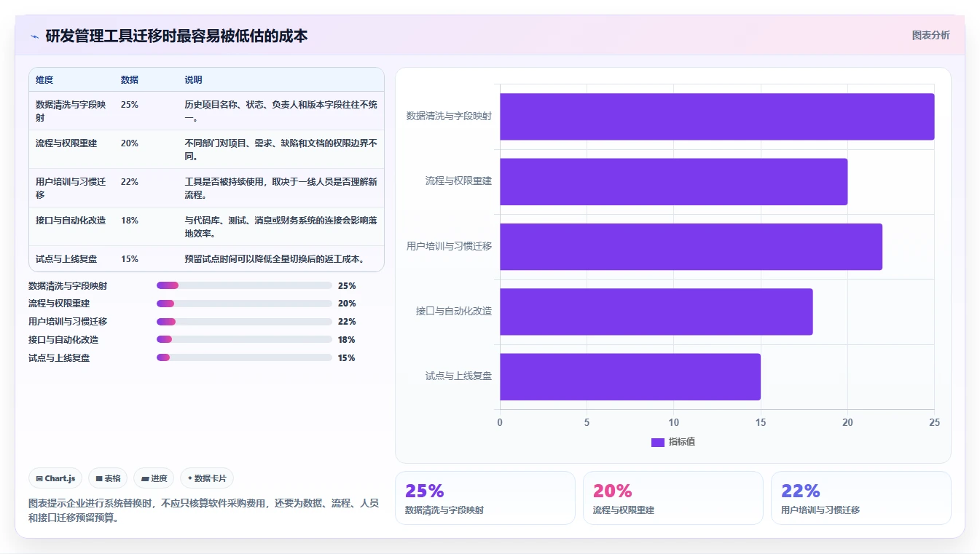
Task: Click the 试点与上线复盘 progress bar
Action: pyautogui.click(x=244, y=358)
